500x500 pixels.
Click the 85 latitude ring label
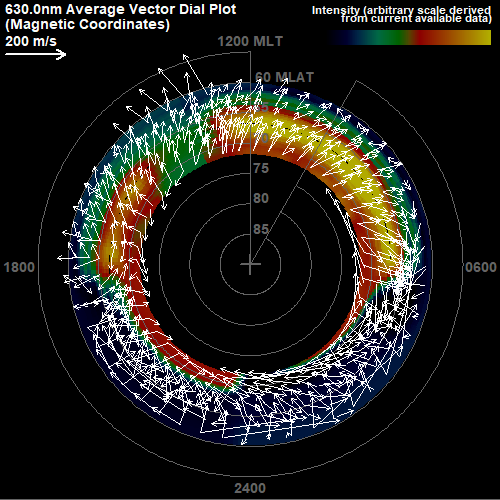[x=261, y=229]
